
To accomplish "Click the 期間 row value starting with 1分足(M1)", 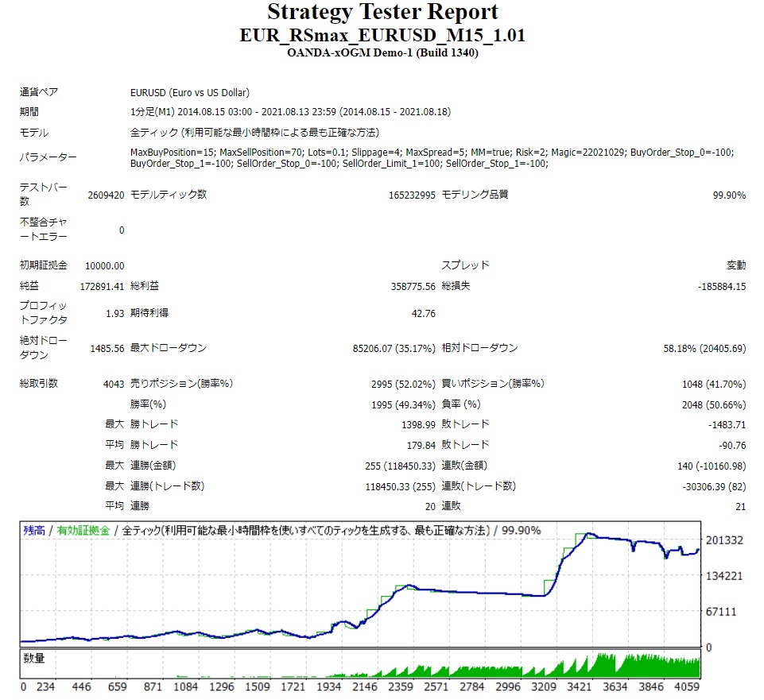I will pyautogui.click(x=290, y=112).
